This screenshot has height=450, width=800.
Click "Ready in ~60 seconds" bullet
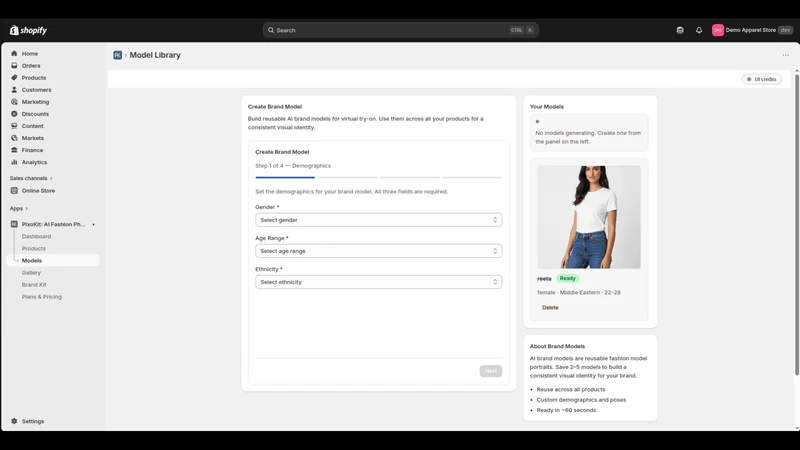[x=566, y=410]
